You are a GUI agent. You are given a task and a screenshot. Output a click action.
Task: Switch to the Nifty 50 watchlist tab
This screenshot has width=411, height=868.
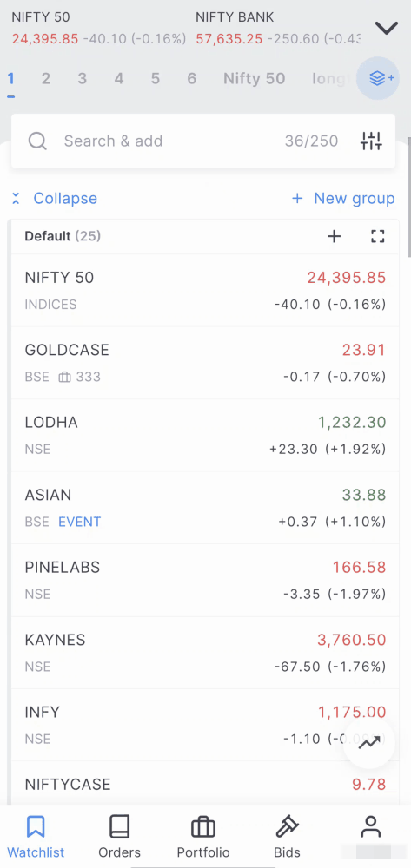pos(255,79)
